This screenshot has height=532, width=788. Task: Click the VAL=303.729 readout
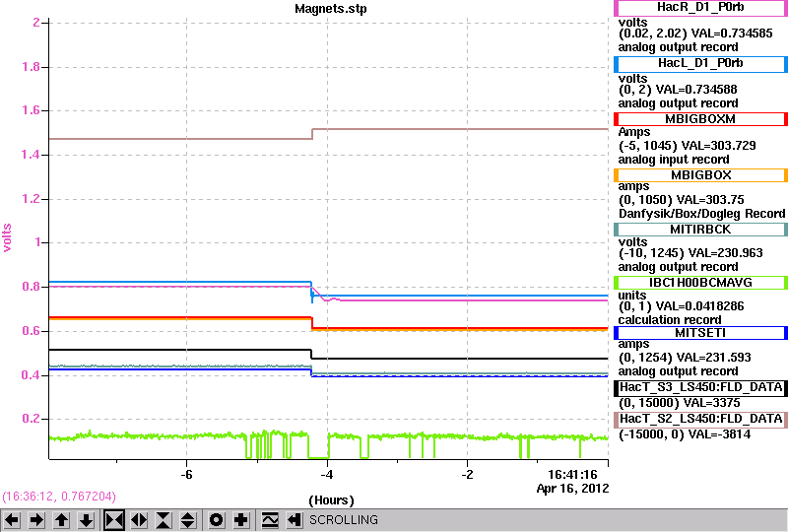coord(718,146)
